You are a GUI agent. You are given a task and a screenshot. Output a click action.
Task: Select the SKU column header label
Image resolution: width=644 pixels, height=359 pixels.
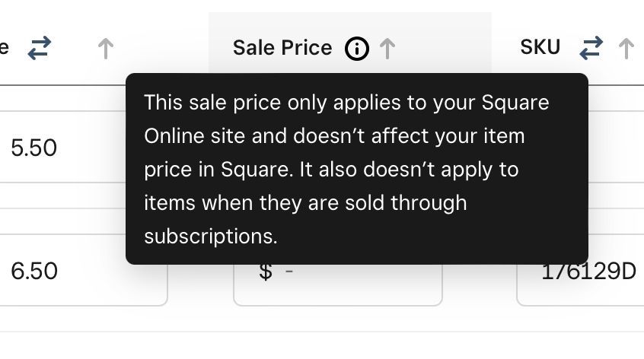click(x=540, y=47)
